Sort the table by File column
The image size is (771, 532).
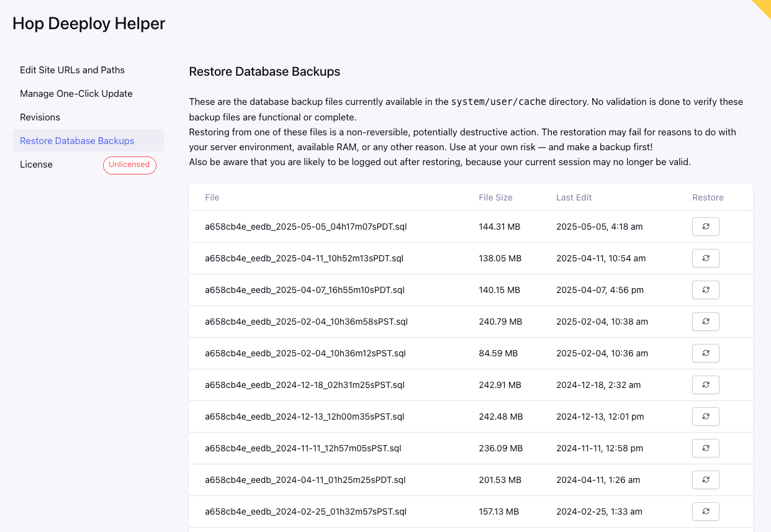click(x=212, y=197)
